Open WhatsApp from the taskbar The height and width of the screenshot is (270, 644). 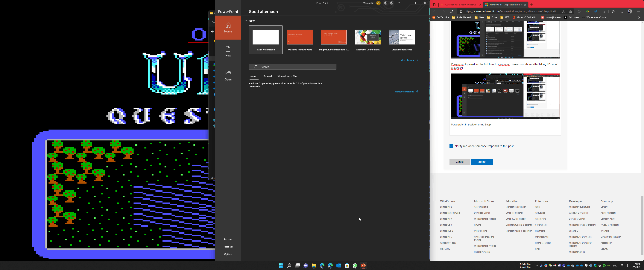355,265
